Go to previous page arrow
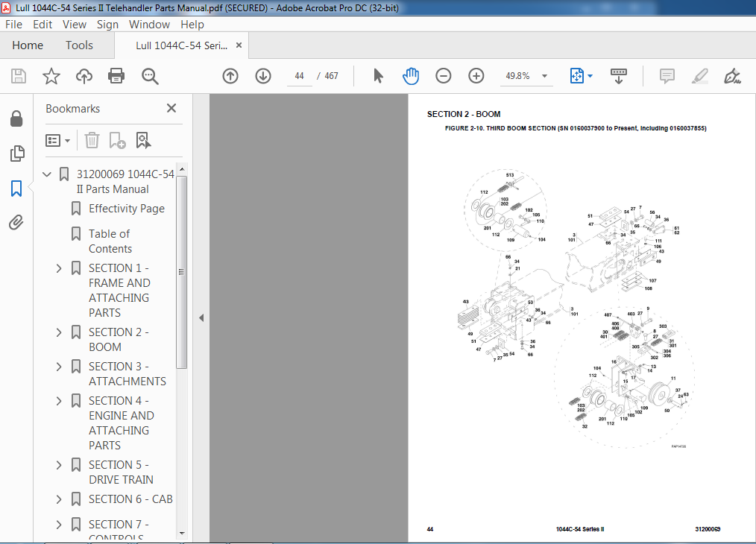Screen dimensions: 756x544 coord(230,76)
